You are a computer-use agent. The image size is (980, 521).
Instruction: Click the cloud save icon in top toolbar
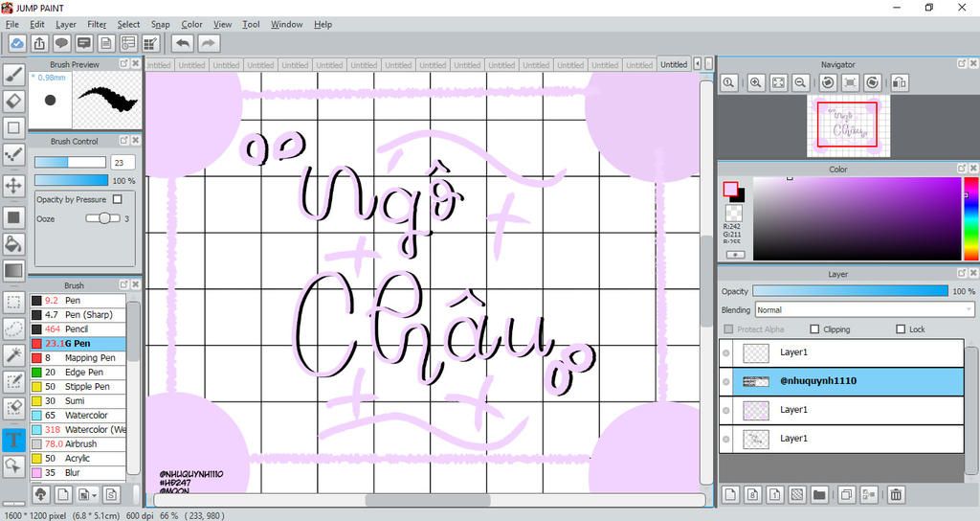click(x=17, y=44)
